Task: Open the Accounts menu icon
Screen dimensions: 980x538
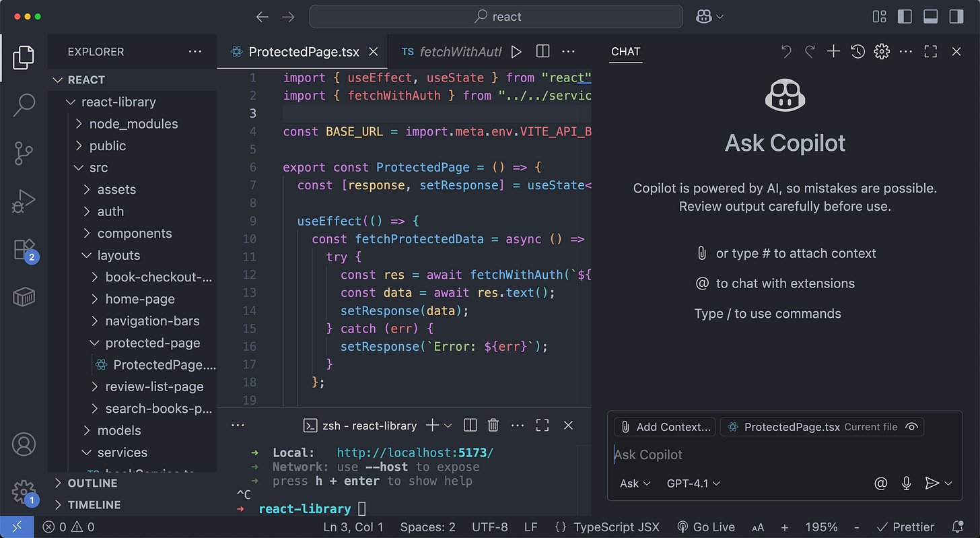Action: (24, 444)
